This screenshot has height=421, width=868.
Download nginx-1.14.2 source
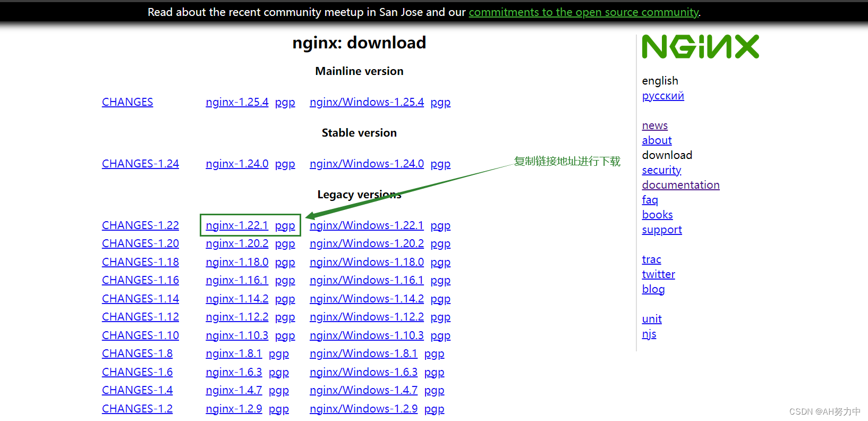(x=237, y=299)
